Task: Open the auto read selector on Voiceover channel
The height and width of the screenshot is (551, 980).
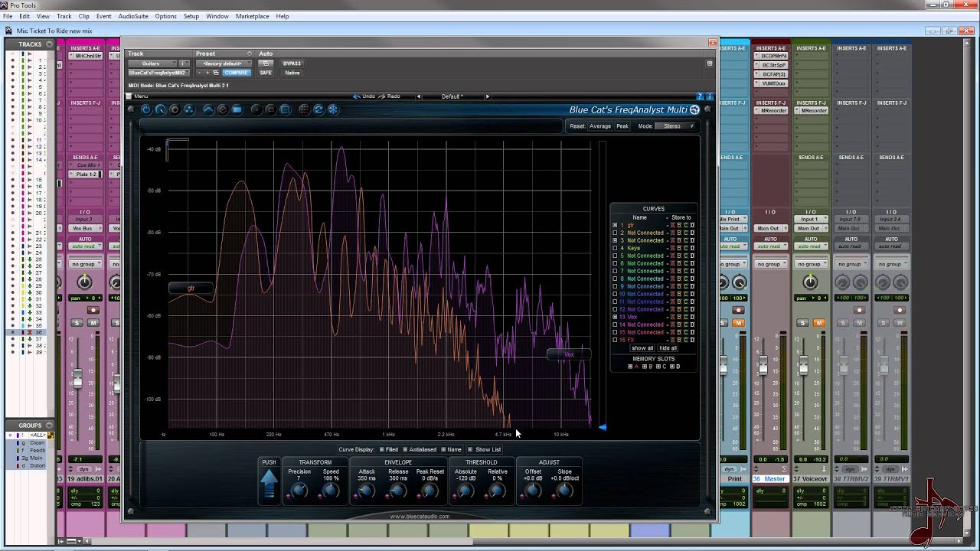Action: 811,246
